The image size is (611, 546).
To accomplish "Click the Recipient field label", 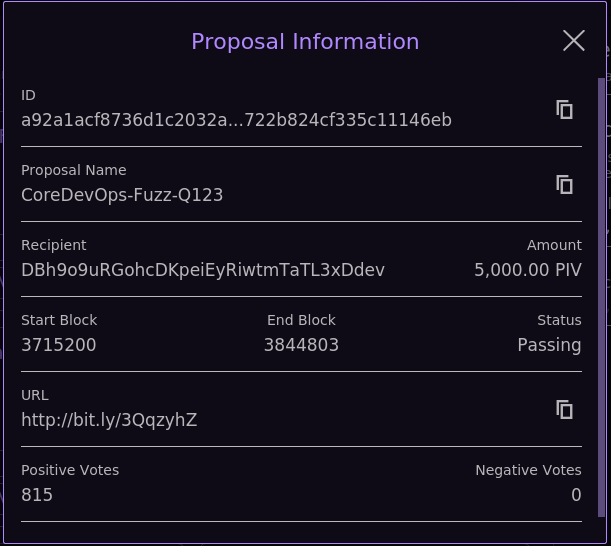I will pyautogui.click(x=54, y=245).
